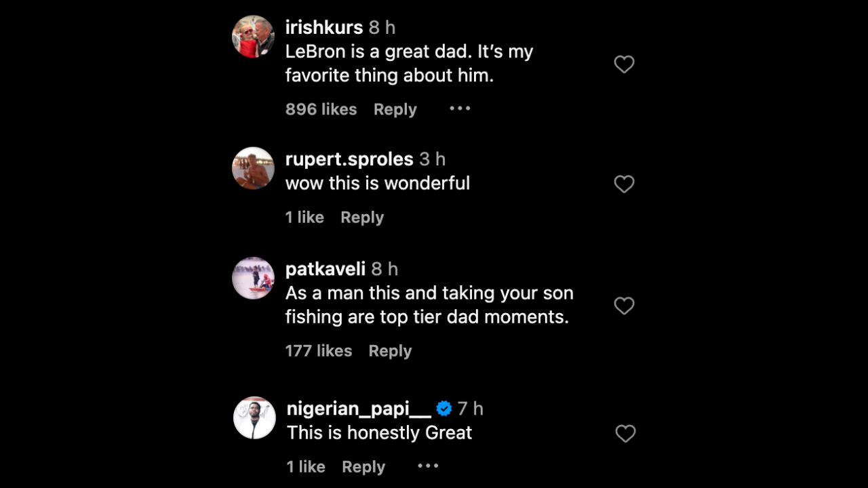This screenshot has width=868, height=488.
Task: Select the username patkaveli
Action: point(325,268)
